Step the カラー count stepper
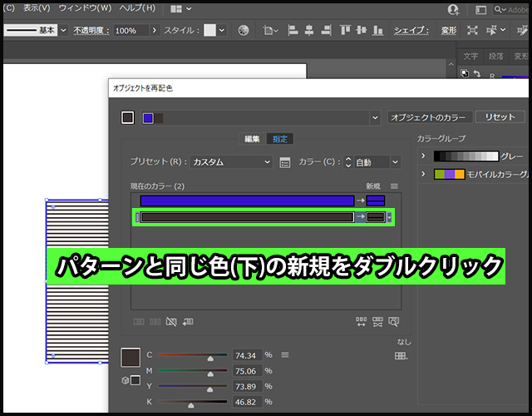 point(348,162)
